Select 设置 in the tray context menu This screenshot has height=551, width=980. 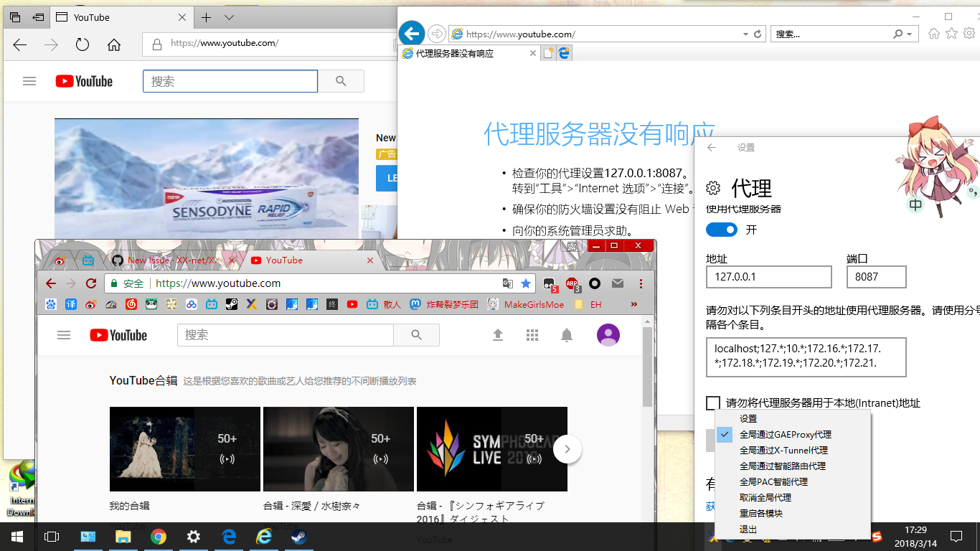pyautogui.click(x=793, y=418)
